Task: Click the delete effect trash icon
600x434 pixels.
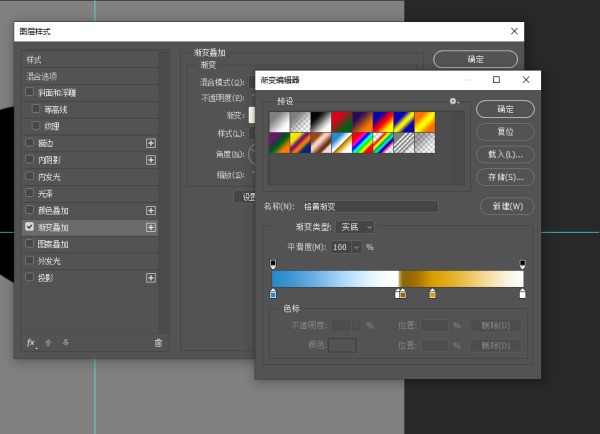Action: (x=158, y=343)
